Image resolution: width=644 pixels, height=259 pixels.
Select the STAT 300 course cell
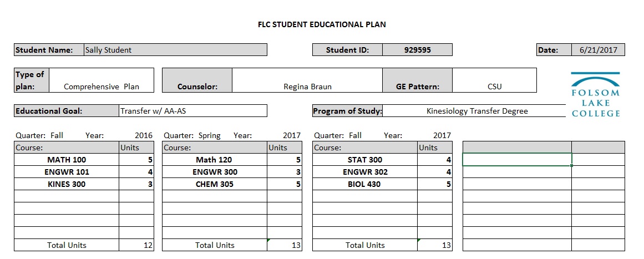click(x=365, y=160)
